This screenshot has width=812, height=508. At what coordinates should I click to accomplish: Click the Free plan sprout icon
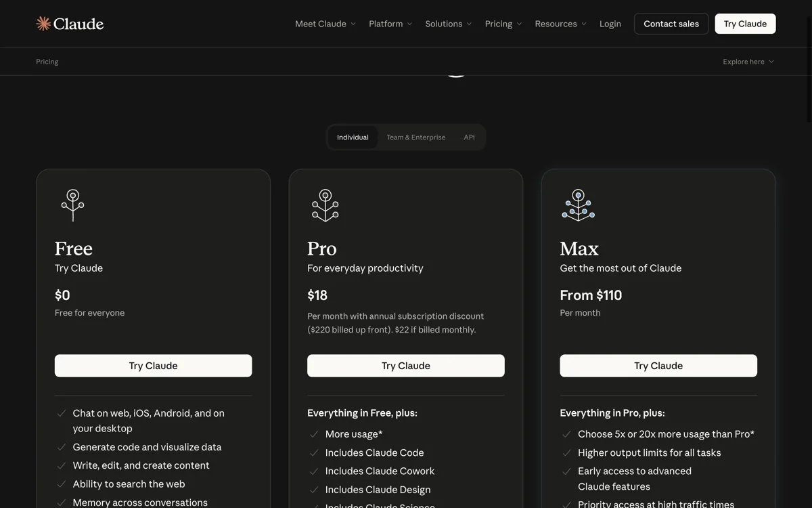pyautogui.click(x=73, y=205)
